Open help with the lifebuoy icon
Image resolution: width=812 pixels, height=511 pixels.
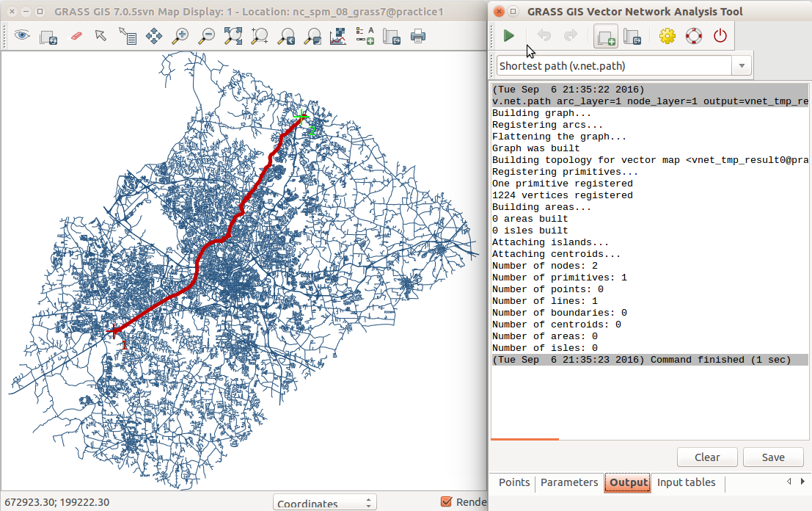click(x=693, y=35)
